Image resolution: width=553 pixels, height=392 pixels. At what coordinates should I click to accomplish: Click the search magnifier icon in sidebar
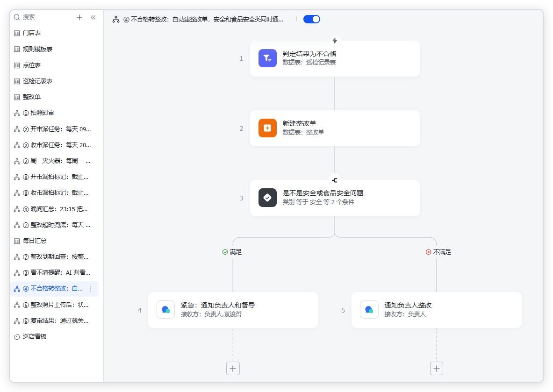point(16,17)
